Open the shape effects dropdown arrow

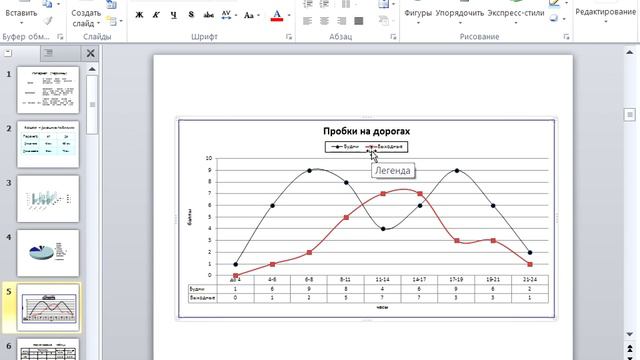click(x=565, y=19)
